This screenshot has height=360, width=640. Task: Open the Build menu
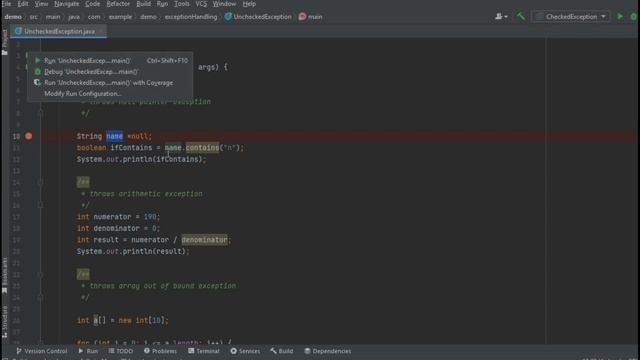pos(143,4)
